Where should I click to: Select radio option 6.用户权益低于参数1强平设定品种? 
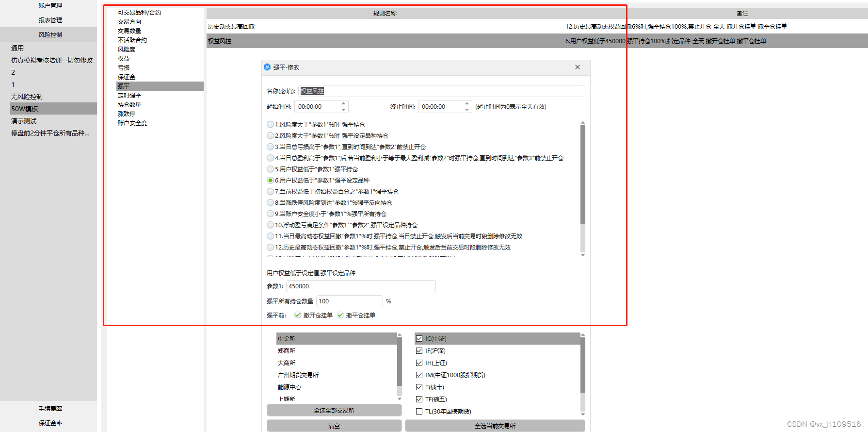270,181
